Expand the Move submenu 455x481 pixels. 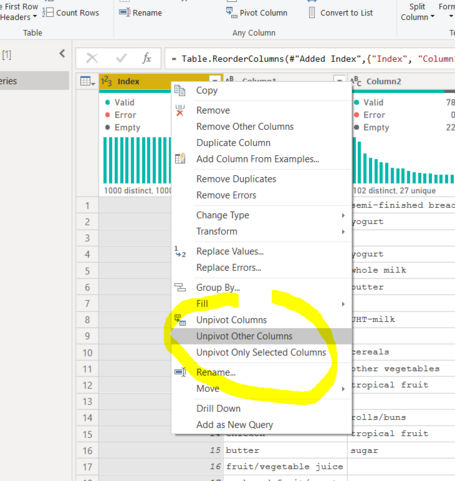(343, 389)
